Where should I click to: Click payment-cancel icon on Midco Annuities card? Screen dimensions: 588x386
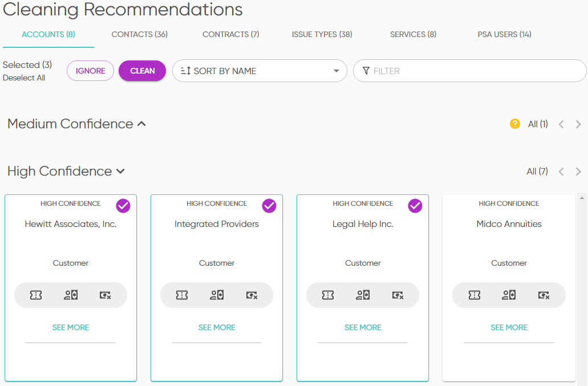click(x=544, y=295)
